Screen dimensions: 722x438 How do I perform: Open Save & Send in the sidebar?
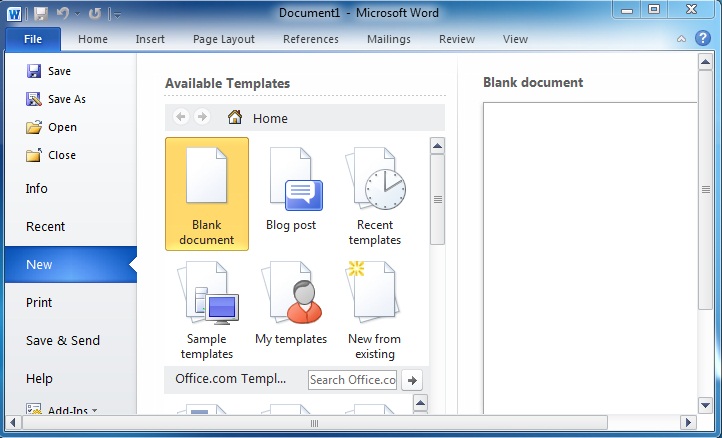pyautogui.click(x=70, y=340)
